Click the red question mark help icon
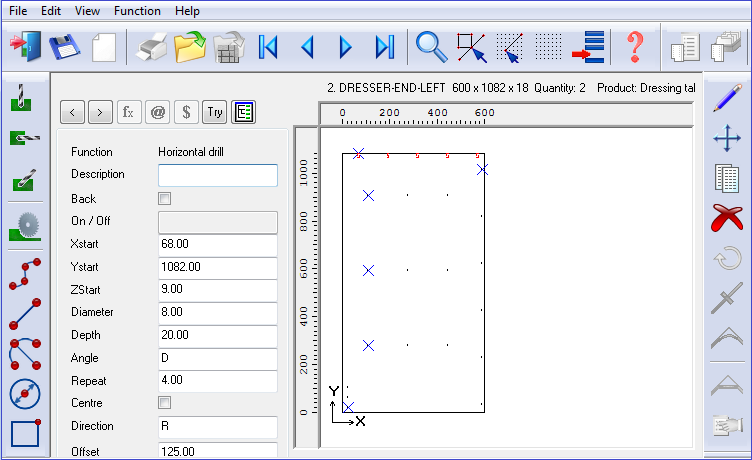The height and width of the screenshot is (460, 752). (635, 47)
